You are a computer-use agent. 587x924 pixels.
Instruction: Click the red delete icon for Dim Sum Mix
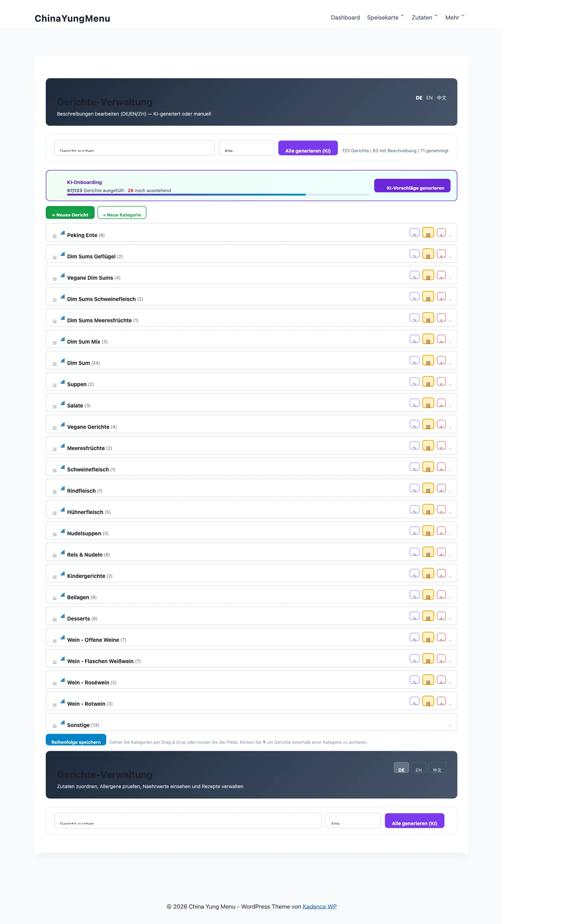[x=441, y=339]
